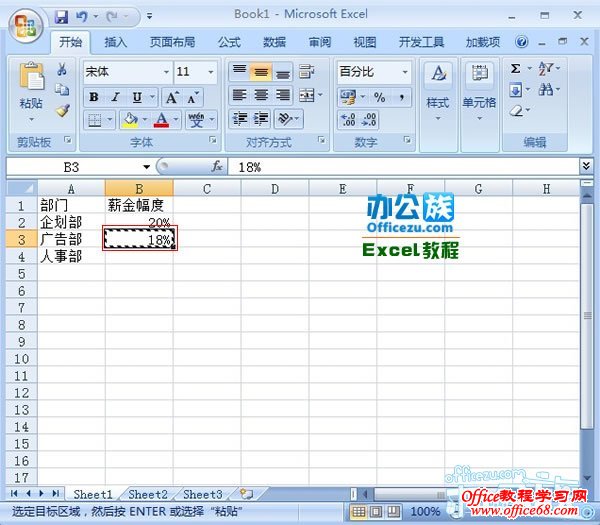Toggle center horizontal alignment

click(261, 95)
